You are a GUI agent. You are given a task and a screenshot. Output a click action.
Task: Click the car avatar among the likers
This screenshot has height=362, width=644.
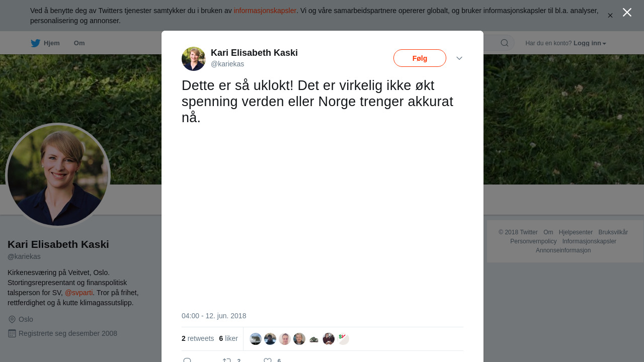[x=314, y=339]
